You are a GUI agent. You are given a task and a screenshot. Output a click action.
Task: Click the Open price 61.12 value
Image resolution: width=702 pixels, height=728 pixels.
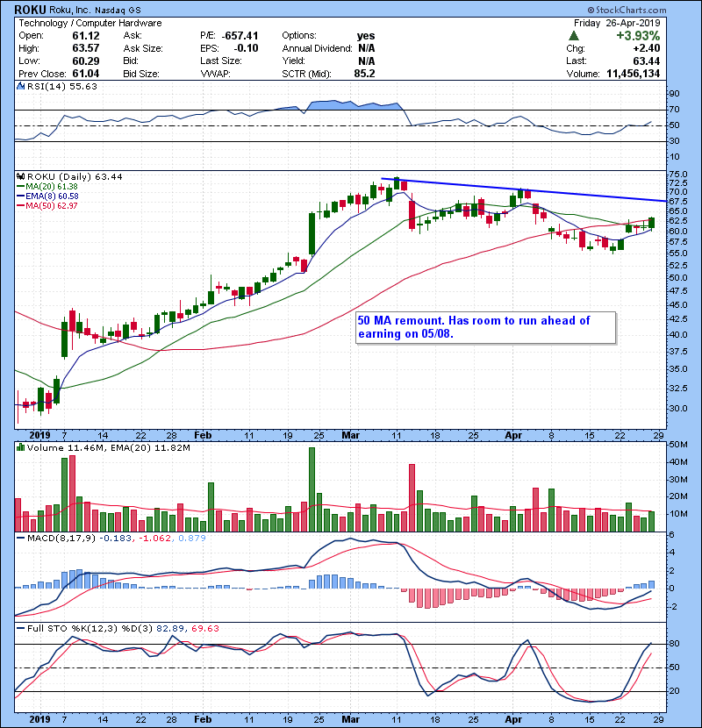(85, 35)
